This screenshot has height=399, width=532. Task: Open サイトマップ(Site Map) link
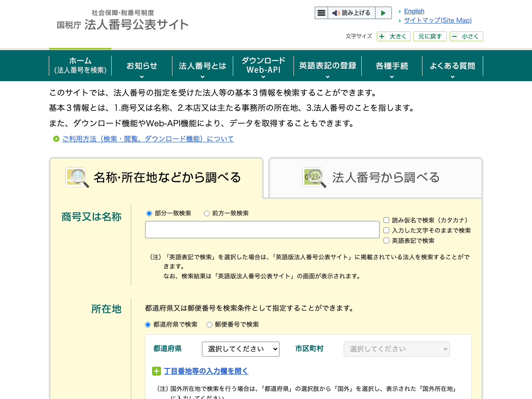pyautogui.click(x=438, y=20)
